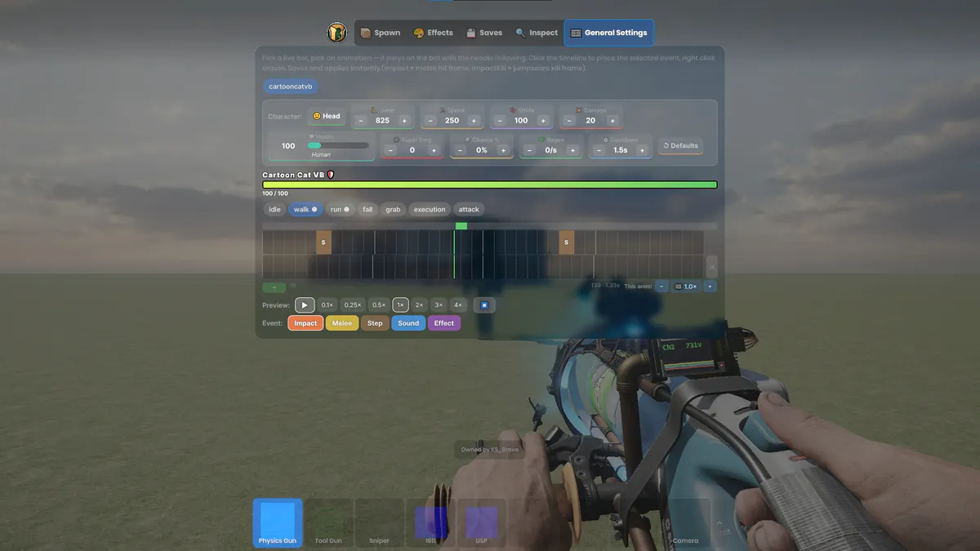The height and width of the screenshot is (551, 980).
Task: Decrease the Cooldown value
Action: coord(599,150)
